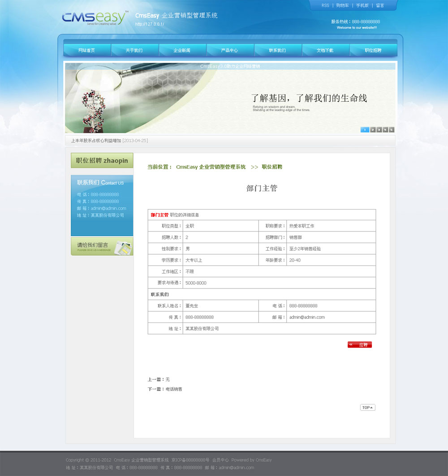The width and height of the screenshot is (448, 476).
Task: Open the 上半年股东占核心利益增加 news headline
Action: coord(96,141)
